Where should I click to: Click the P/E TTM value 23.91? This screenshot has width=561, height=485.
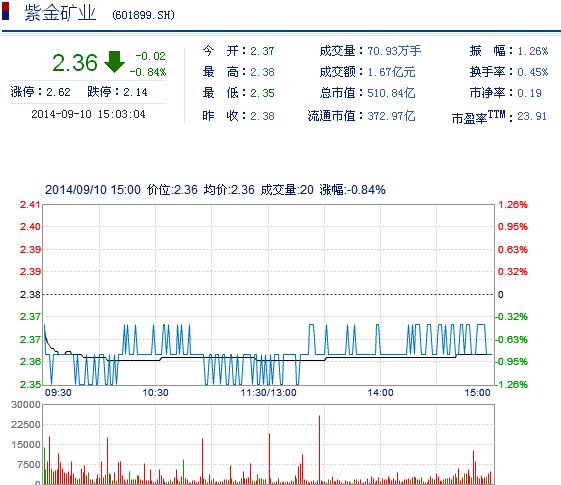click(532, 116)
